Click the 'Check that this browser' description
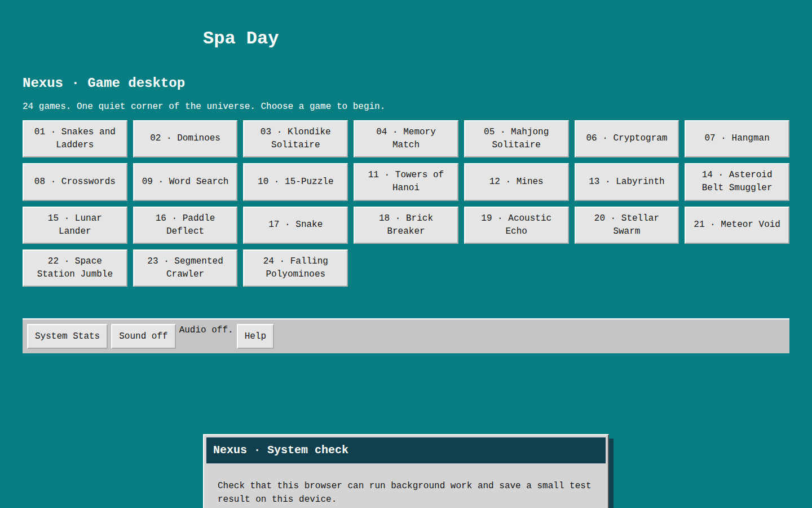Screen dimensions: 812x508 (404, 492)
